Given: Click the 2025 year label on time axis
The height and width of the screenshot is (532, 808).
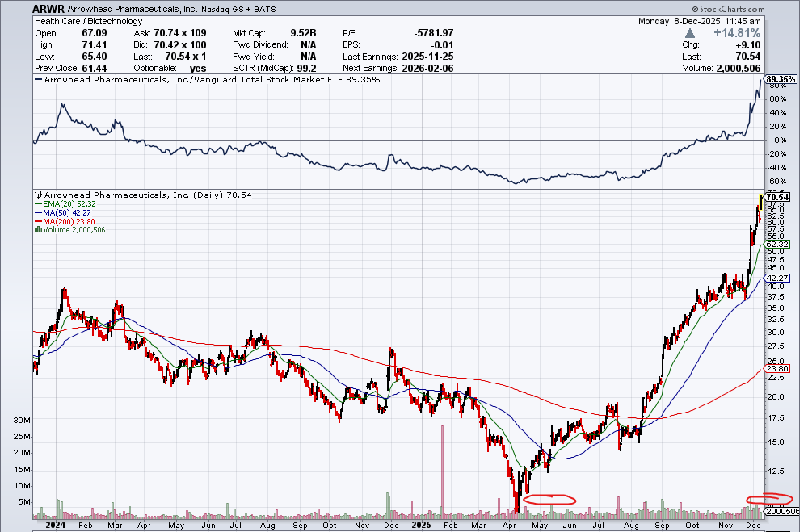Looking at the screenshot, I should pyautogui.click(x=421, y=525).
